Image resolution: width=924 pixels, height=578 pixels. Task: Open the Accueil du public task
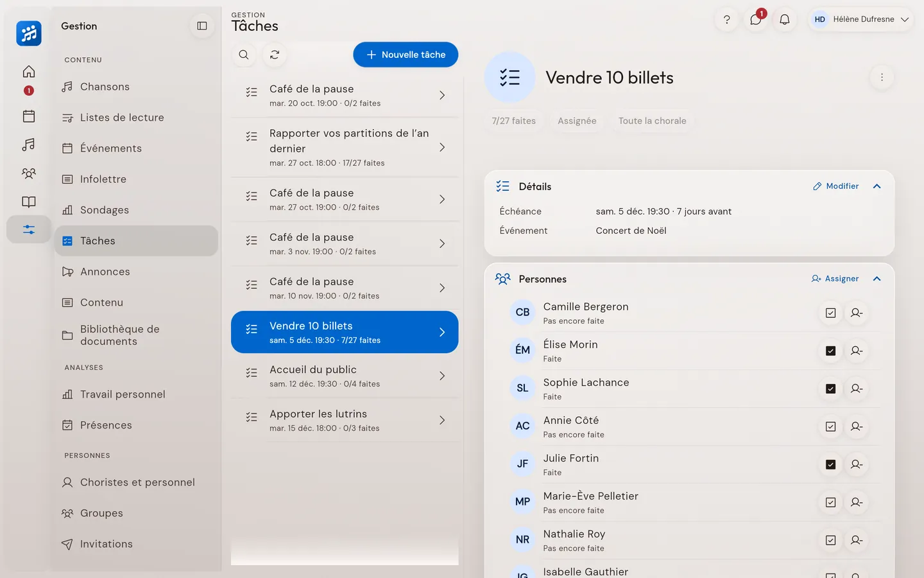(345, 376)
